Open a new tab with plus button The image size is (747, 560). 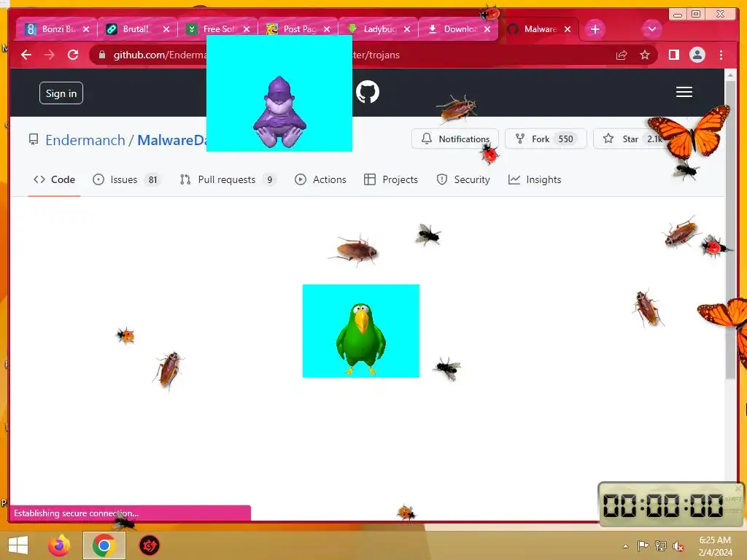click(x=595, y=29)
